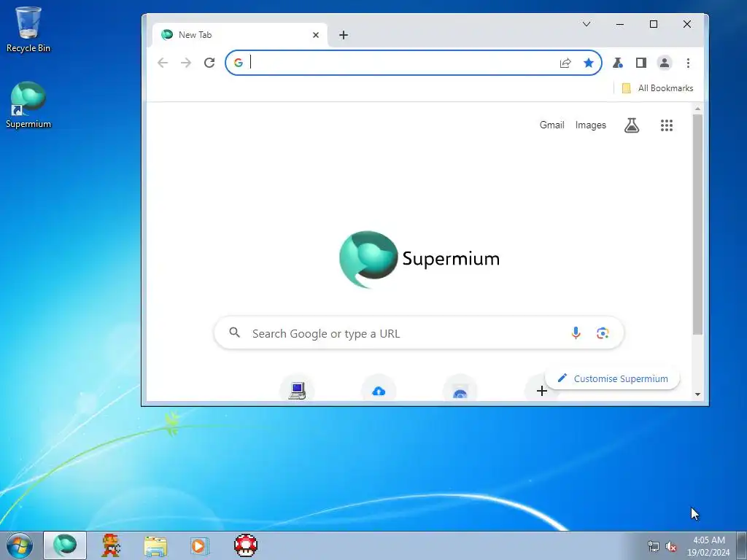The image size is (747, 560).
Task: Open the cloud upload shortcut tile
Action: [x=379, y=391]
